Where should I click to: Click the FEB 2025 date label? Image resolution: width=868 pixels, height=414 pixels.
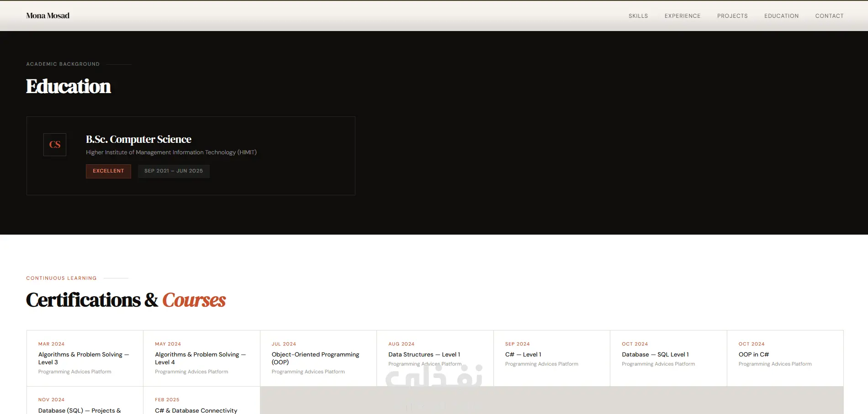(x=167, y=400)
